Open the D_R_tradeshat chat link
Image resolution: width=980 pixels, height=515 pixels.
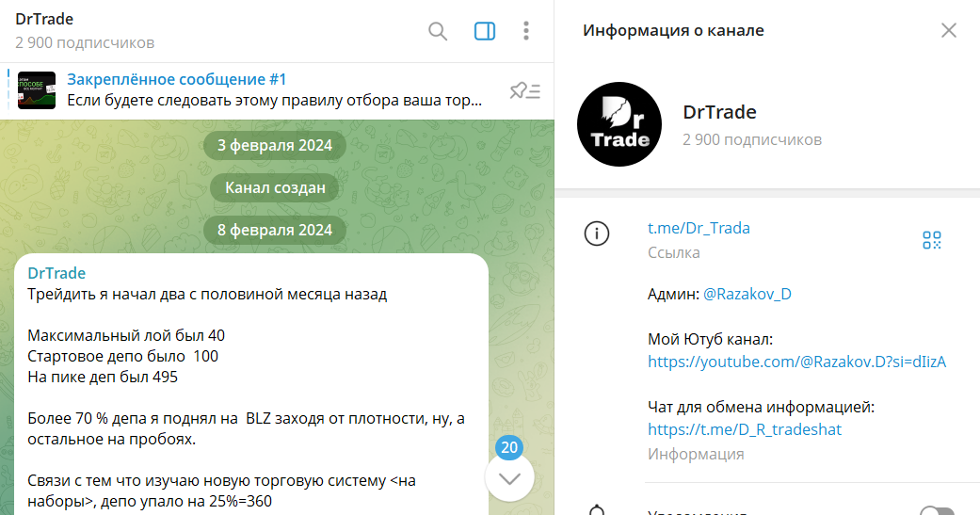(744, 429)
